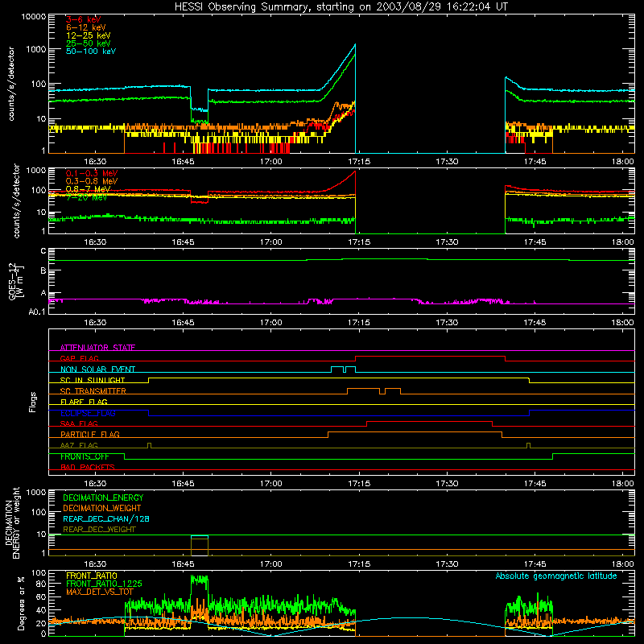Select the REAR_DEC_CHAN/128 legend label

click(x=106, y=519)
